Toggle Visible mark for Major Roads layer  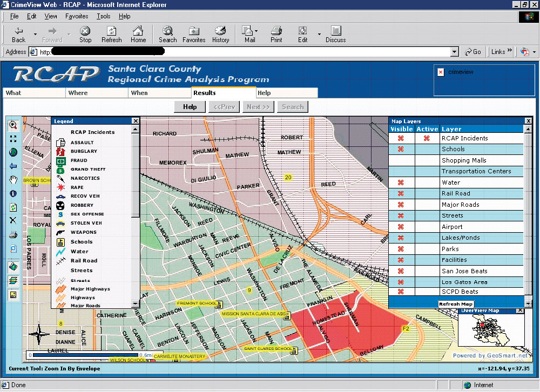click(x=401, y=205)
